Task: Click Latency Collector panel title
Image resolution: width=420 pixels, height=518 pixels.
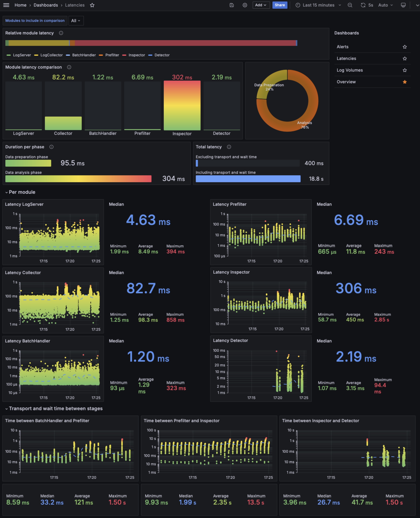Action: (x=23, y=272)
